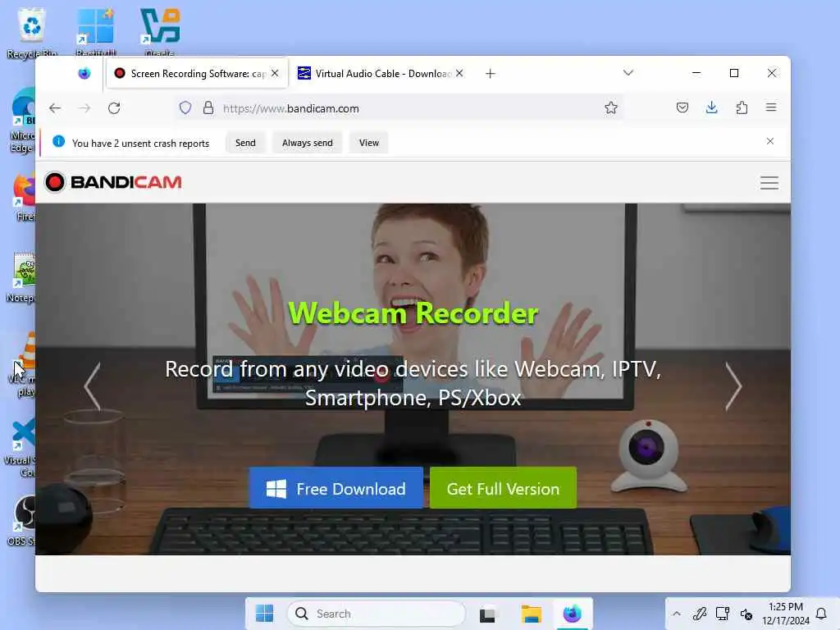
Task: Open the Downloads panel
Action: pos(711,107)
